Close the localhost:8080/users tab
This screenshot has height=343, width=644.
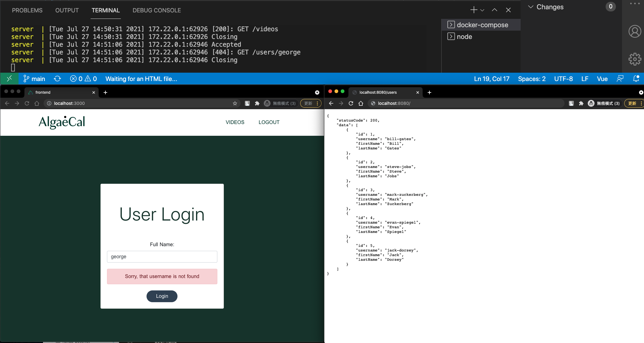(418, 92)
